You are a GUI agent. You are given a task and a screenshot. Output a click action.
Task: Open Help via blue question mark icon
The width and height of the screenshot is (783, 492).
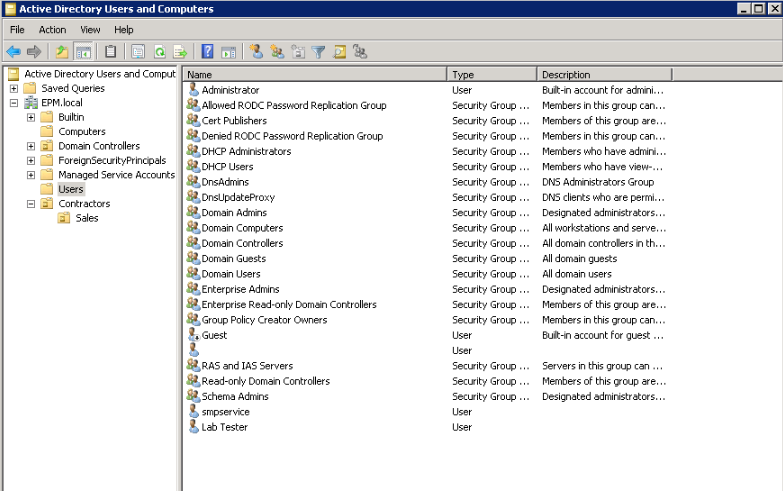click(207, 51)
